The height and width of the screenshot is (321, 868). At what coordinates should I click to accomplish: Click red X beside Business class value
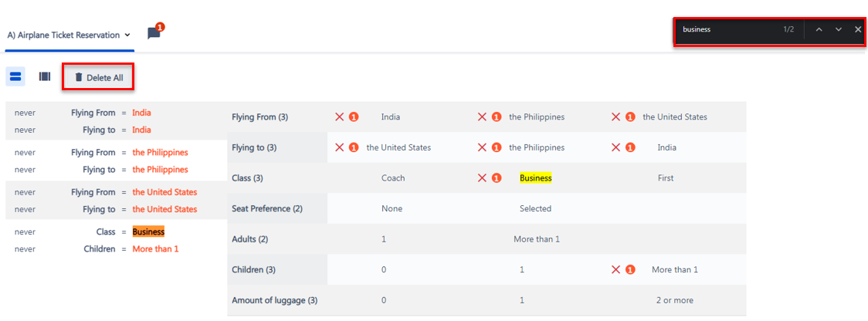pos(482,178)
